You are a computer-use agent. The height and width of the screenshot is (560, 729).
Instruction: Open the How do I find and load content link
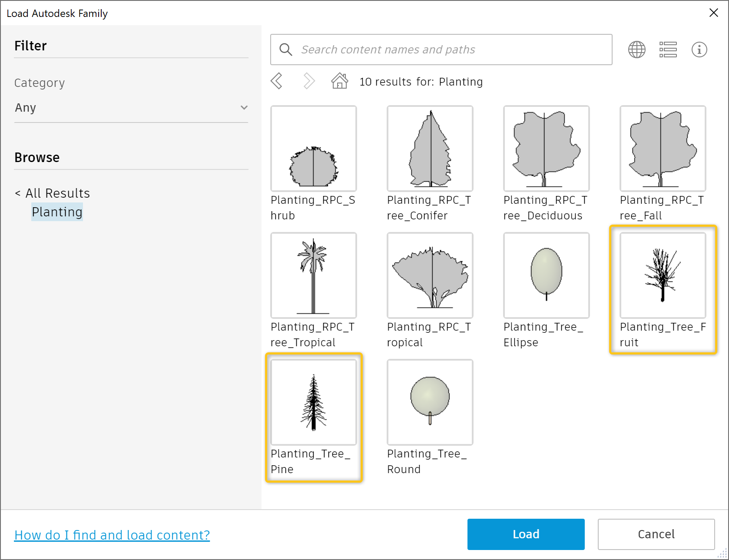click(x=112, y=535)
